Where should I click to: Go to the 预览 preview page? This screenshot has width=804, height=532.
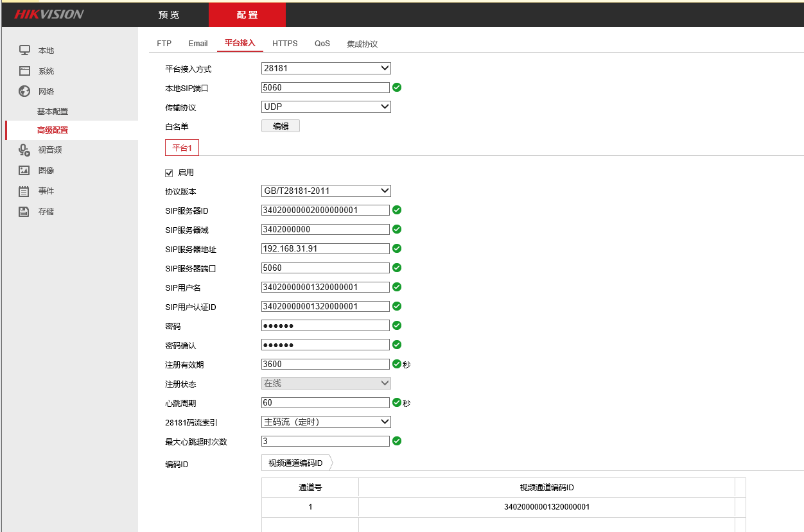(169, 14)
